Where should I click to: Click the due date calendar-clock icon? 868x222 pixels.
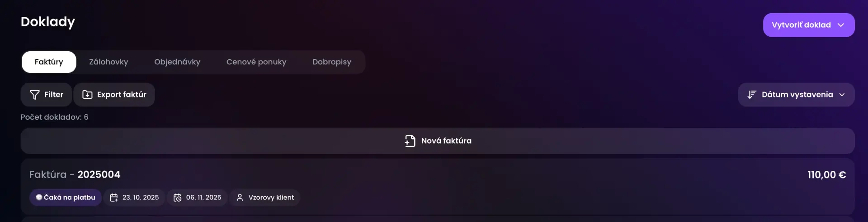(x=178, y=198)
